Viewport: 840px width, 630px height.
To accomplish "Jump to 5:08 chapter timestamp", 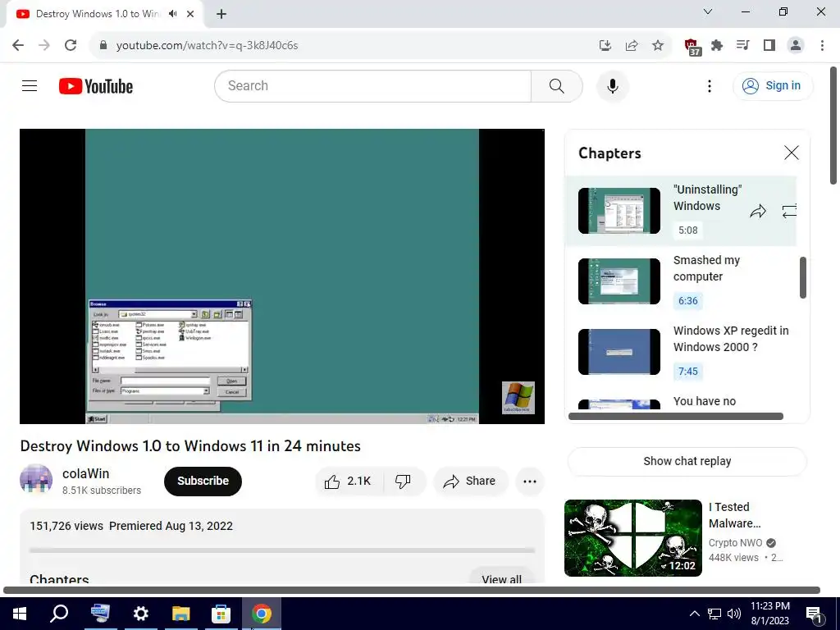I will point(688,231).
